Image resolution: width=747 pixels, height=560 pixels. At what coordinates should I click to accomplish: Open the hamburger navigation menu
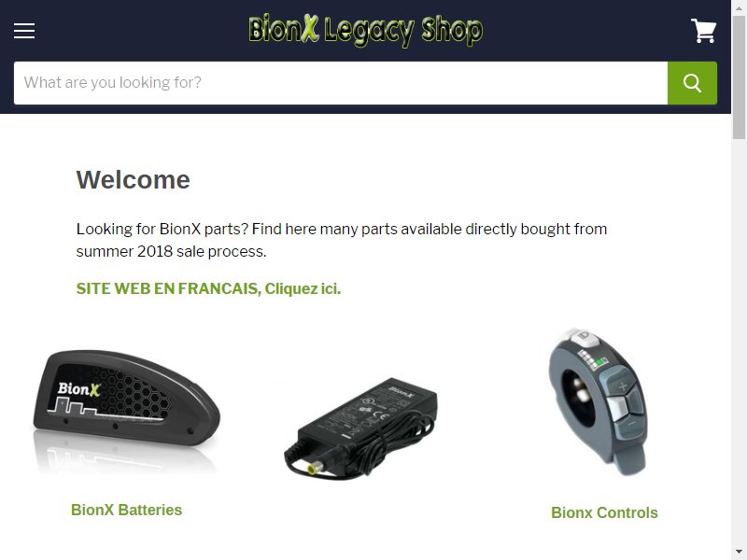coord(24,31)
